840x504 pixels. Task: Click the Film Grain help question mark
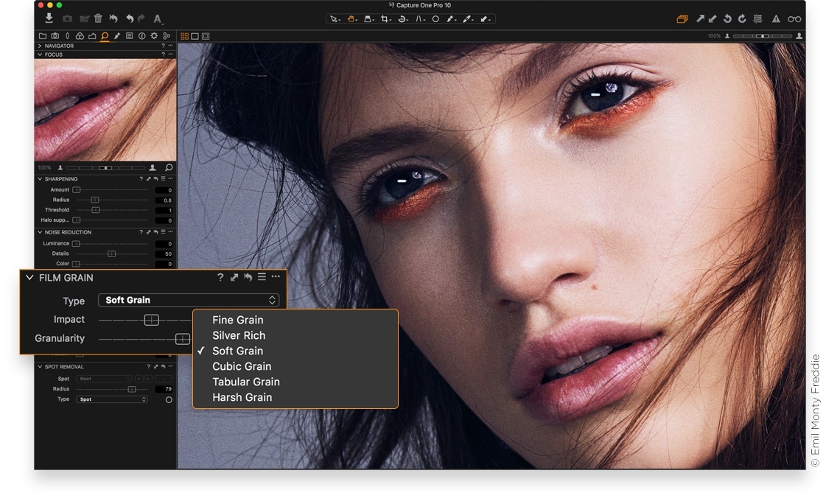220,278
